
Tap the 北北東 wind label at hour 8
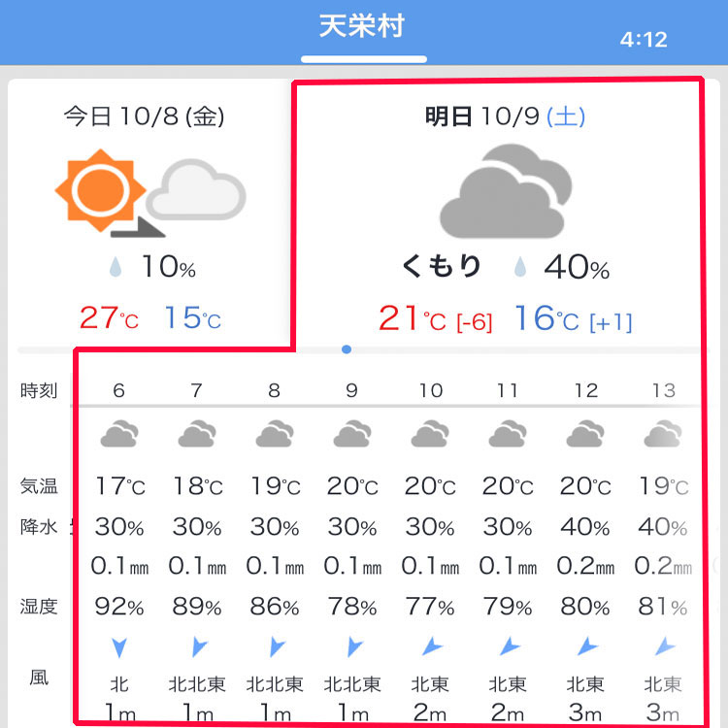(x=275, y=684)
